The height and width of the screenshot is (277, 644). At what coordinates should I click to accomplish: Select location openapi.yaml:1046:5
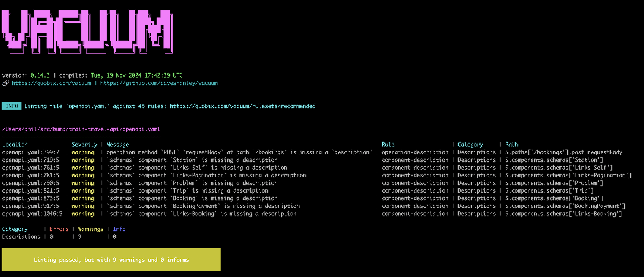[x=32, y=214]
